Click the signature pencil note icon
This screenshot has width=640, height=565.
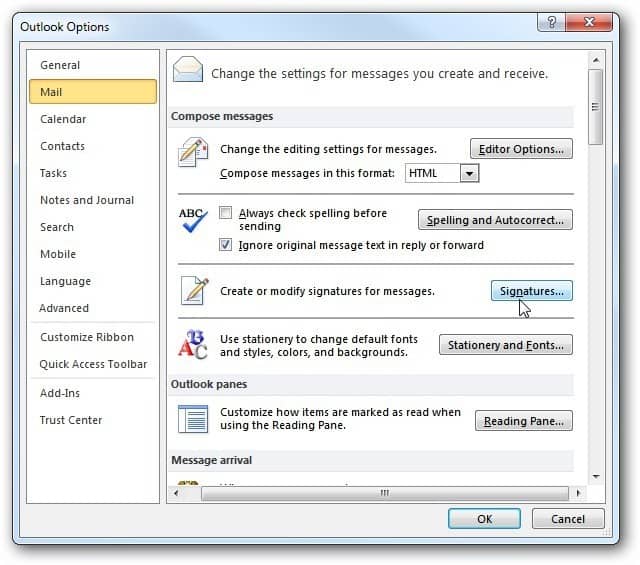195,290
